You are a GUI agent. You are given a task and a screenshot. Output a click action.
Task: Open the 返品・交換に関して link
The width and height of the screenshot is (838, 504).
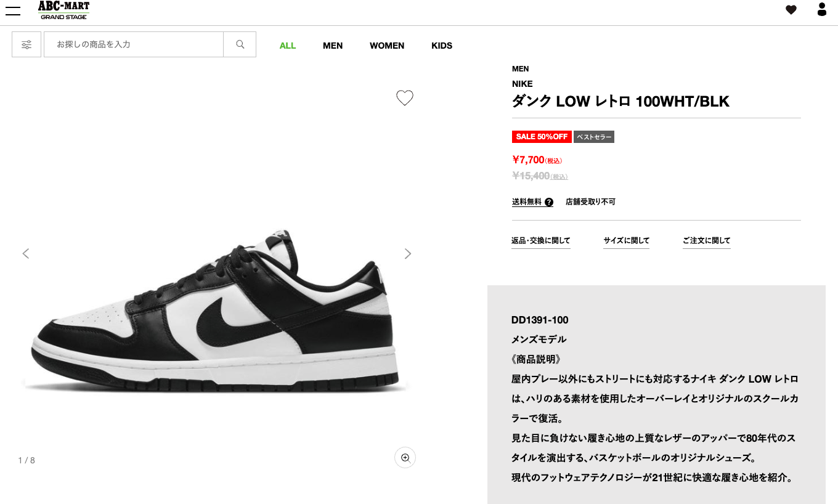(x=541, y=241)
